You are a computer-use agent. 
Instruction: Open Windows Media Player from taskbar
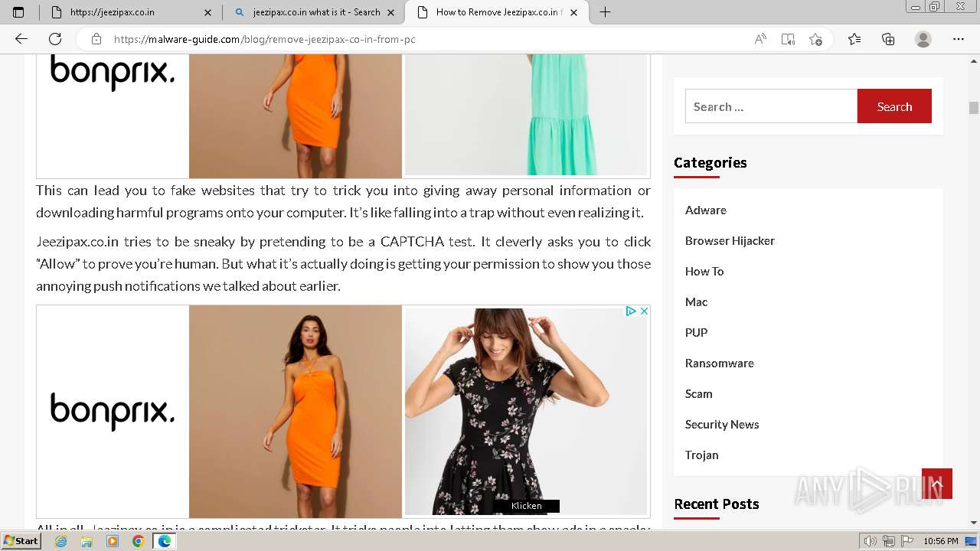point(113,541)
